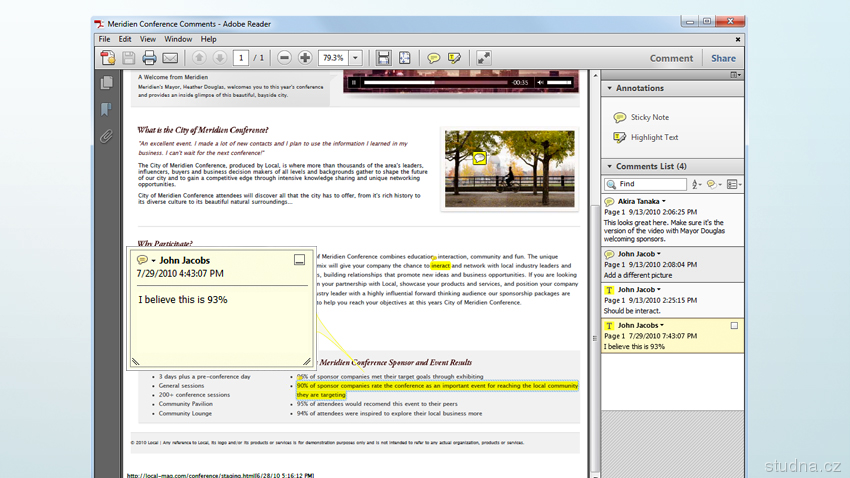This screenshot has height=478, width=850.
Task: Open the Window menu
Action: point(178,39)
